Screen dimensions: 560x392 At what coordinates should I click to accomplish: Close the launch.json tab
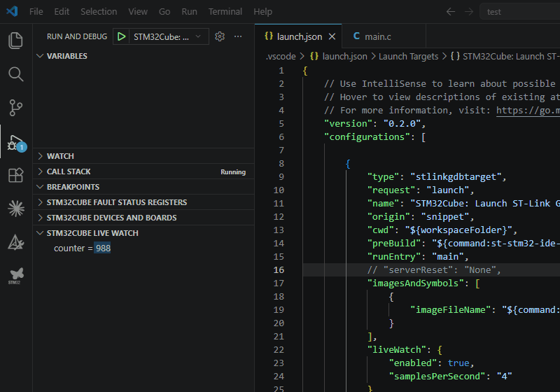(x=332, y=36)
